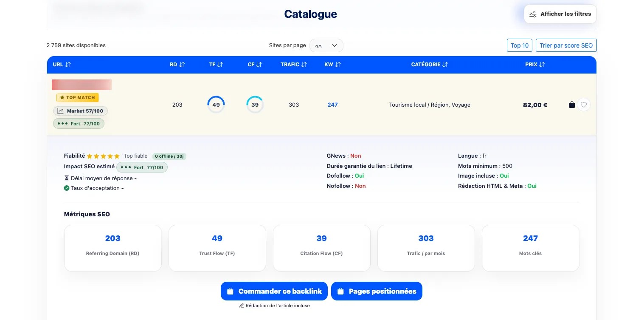Click the Nofollow : Non value

pyautogui.click(x=360, y=186)
